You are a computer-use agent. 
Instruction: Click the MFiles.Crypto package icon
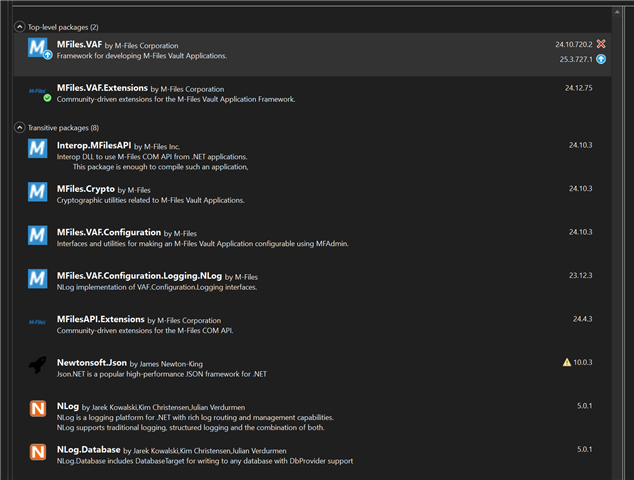click(38, 192)
